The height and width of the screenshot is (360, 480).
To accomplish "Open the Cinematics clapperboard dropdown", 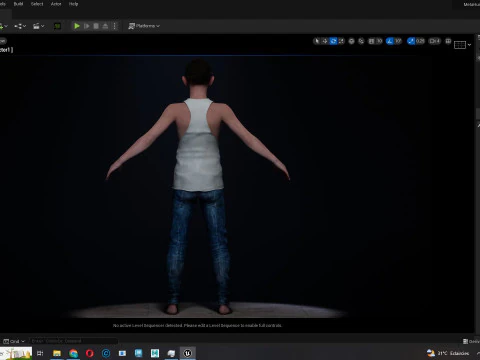I will pos(39,26).
